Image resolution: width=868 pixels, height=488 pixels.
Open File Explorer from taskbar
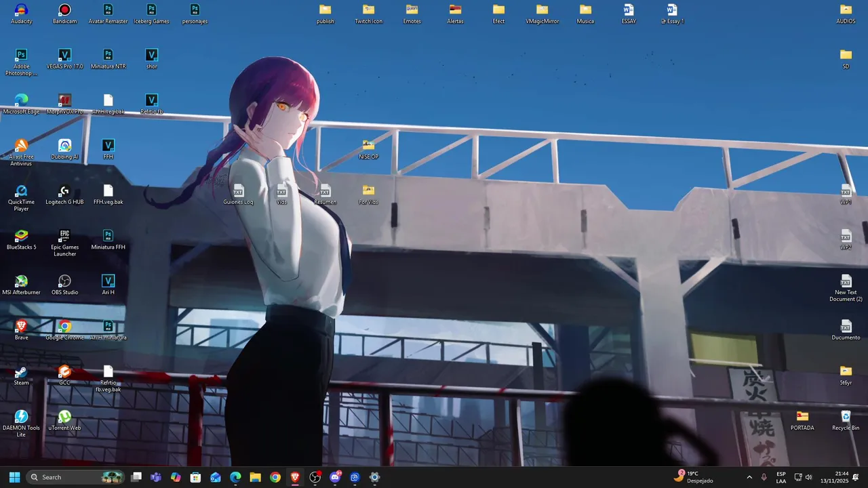[x=255, y=477]
